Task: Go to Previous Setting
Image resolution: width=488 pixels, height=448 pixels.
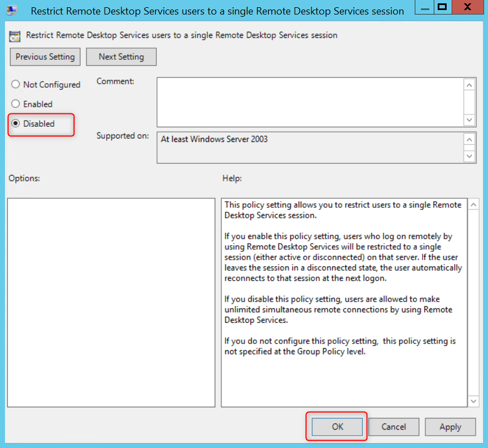Action: [x=45, y=56]
